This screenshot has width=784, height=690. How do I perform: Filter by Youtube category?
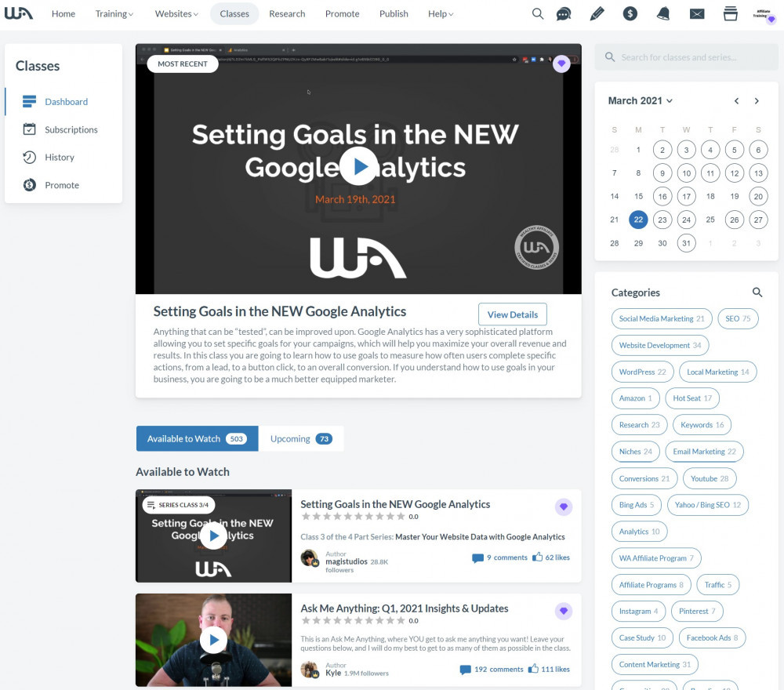(x=710, y=478)
